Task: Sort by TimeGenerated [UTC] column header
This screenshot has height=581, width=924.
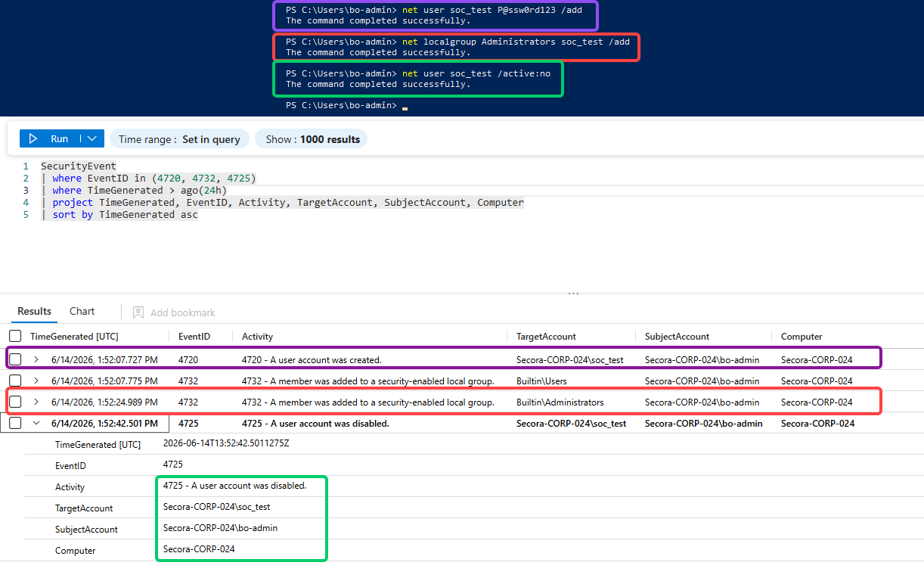Action: 74,336
